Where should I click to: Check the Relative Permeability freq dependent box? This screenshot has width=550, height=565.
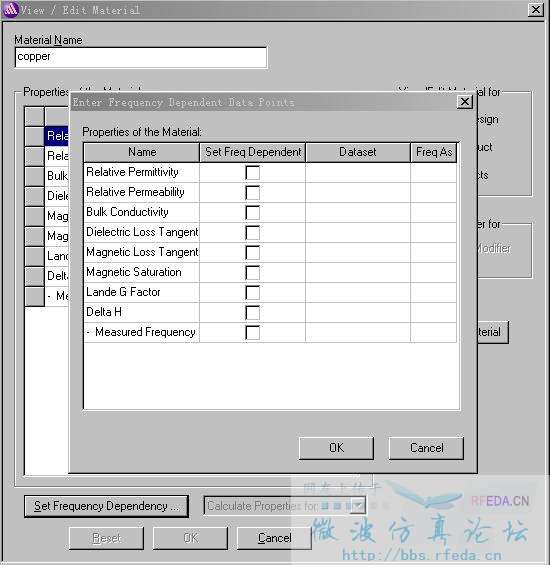tap(252, 192)
